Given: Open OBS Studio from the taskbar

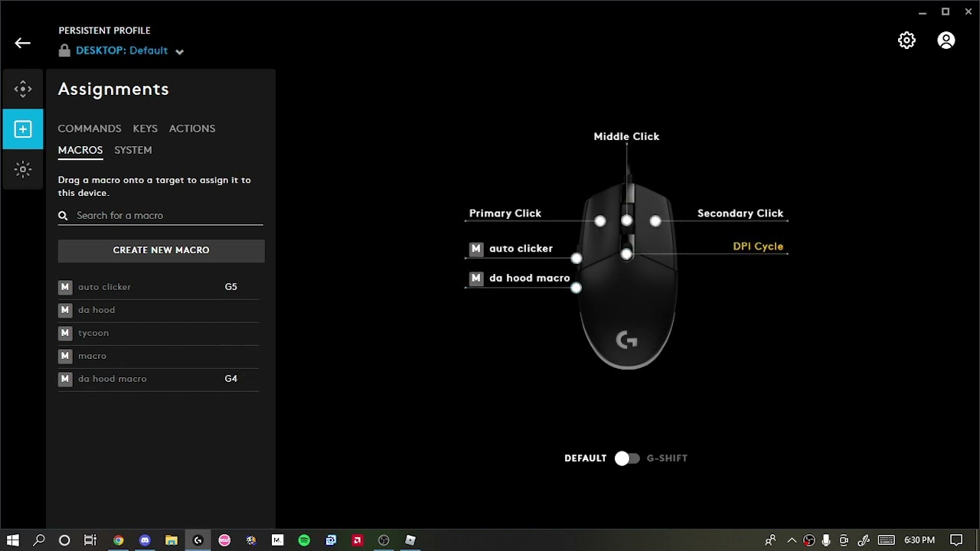Looking at the screenshot, I should pyautogui.click(x=384, y=540).
